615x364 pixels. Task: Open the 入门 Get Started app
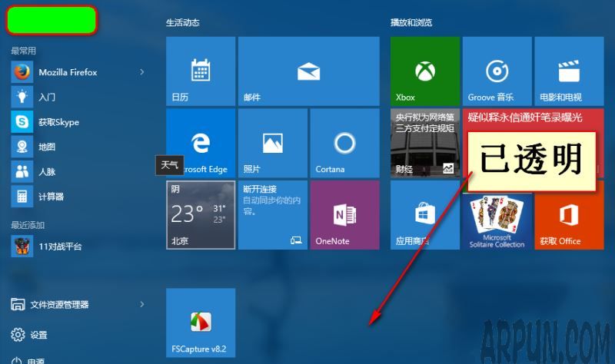(78, 97)
